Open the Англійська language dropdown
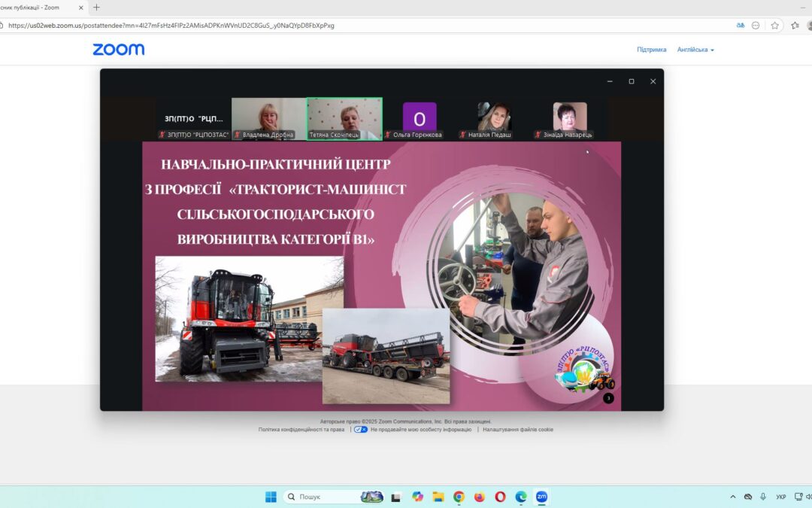 (692, 49)
